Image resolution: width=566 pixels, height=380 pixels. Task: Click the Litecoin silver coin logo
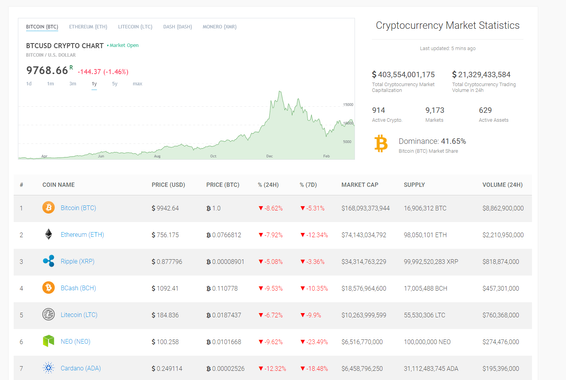click(48, 314)
